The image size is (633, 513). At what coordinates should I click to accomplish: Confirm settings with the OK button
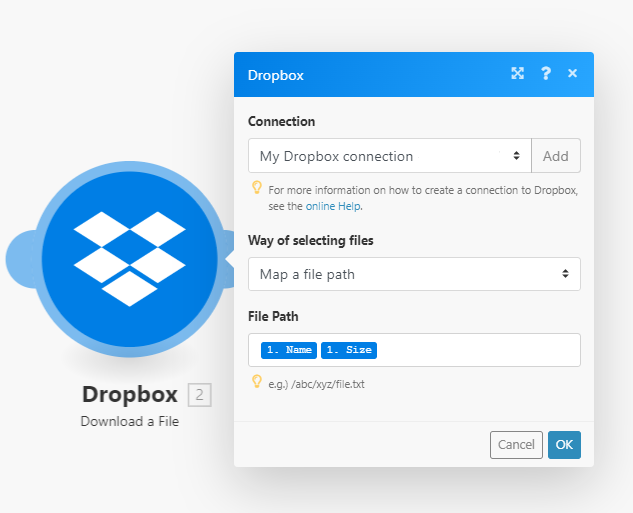click(564, 445)
